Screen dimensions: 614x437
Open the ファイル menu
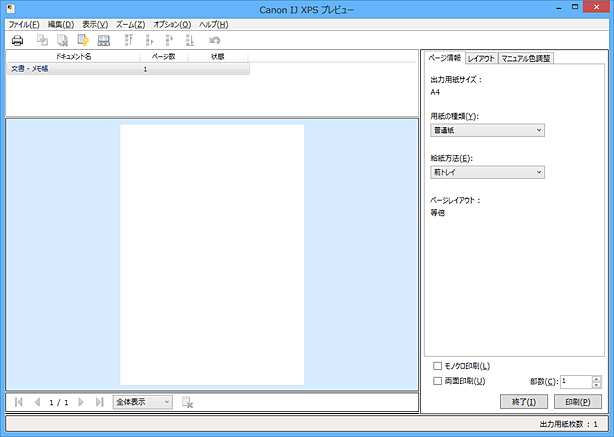(x=23, y=23)
